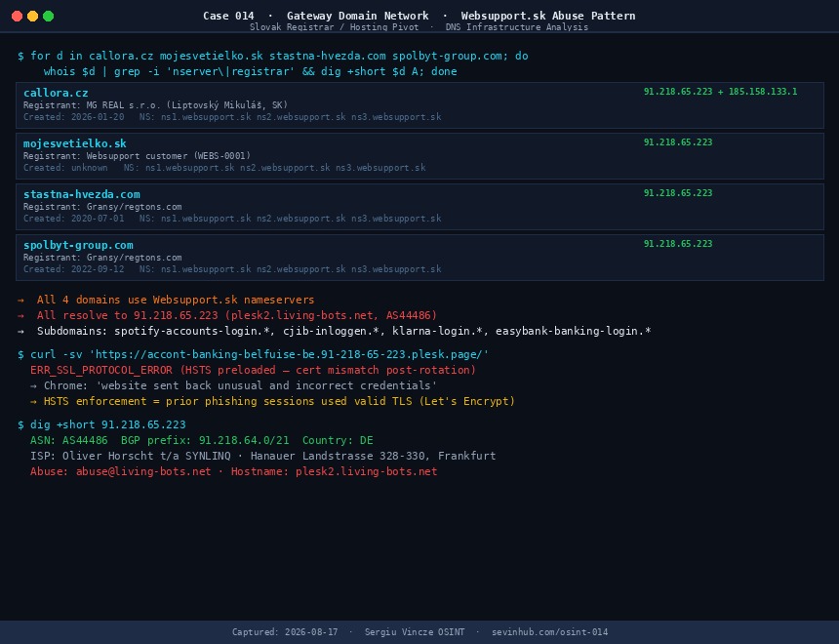Click the ISP Oliver Horscht SYNLINQ line

pos(262,456)
